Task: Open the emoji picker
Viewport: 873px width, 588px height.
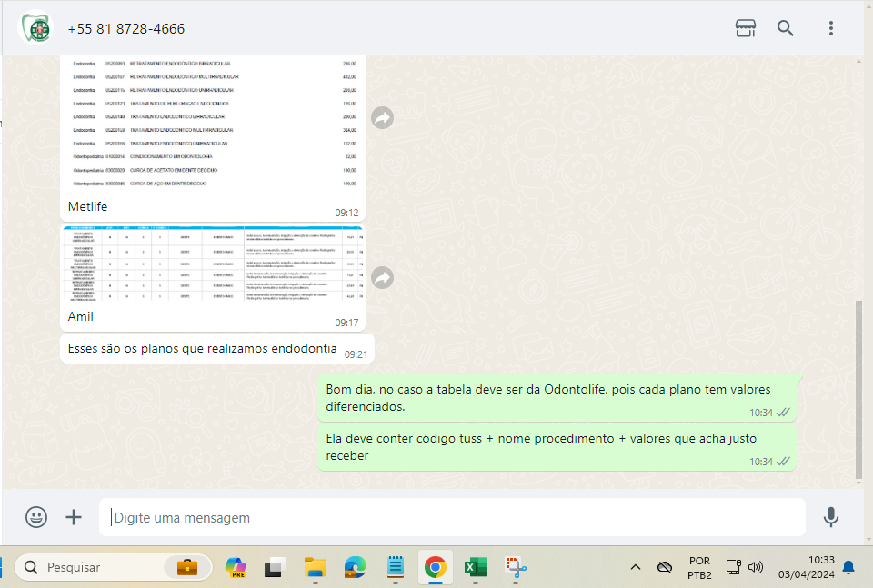Action: (36, 517)
